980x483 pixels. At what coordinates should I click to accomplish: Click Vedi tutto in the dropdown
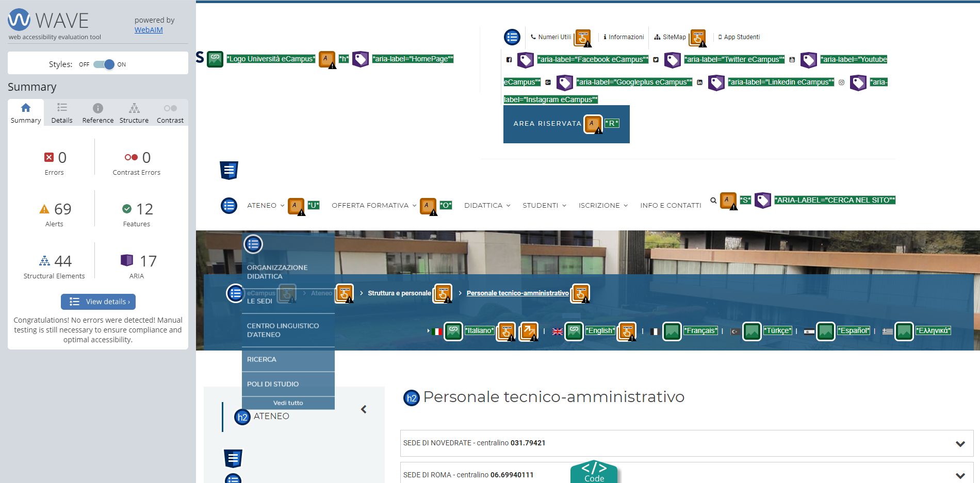tap(288, 403)
